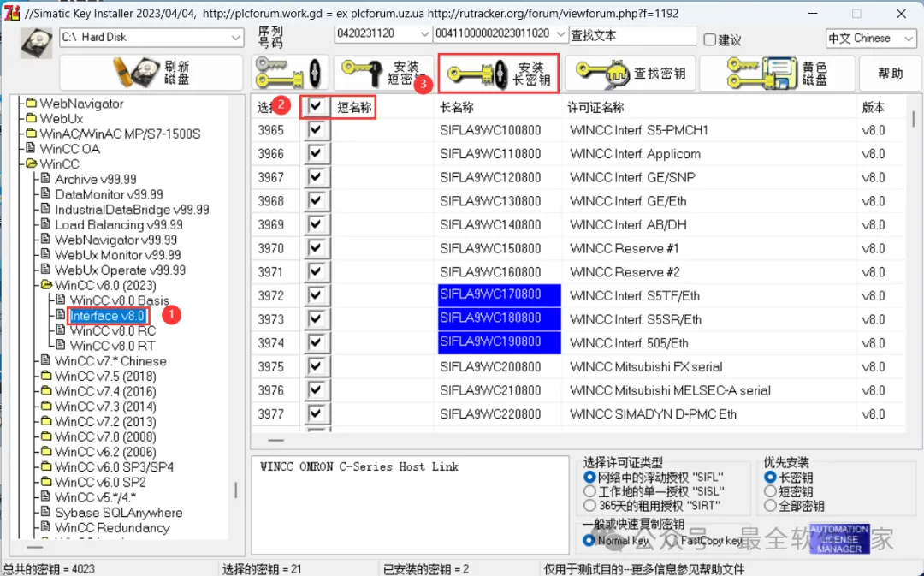
Task: Uncheck the checkbox for row 3972
Action: (316, 294)
